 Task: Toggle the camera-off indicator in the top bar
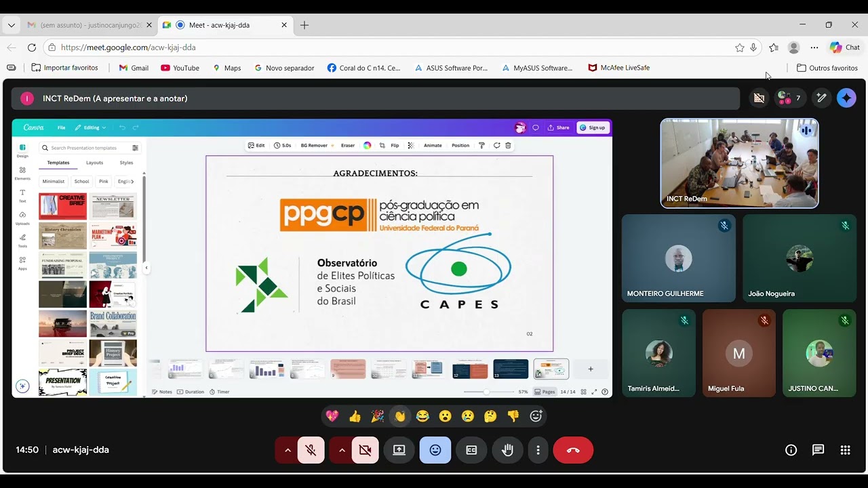click(759, 98)
